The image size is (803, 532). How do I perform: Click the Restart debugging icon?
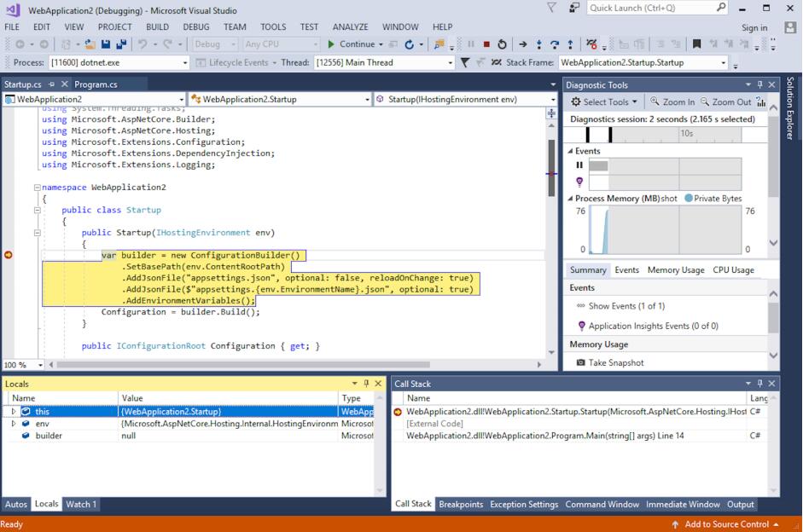tap(502, 44)
